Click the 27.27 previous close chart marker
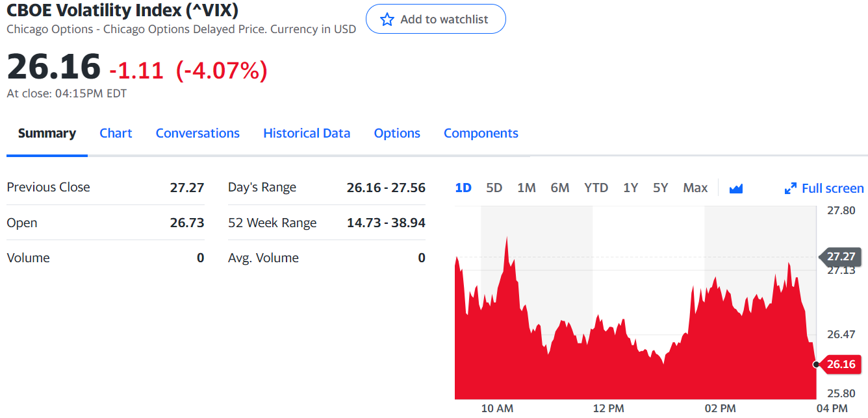This screenshot has width=868, height=418. point(841,256)
